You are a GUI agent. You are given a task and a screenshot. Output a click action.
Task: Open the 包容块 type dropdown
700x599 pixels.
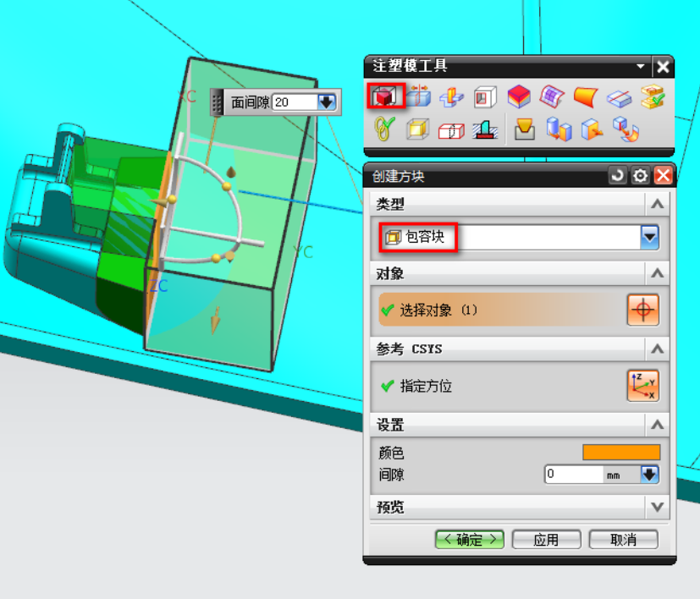(x=649, y=237)
